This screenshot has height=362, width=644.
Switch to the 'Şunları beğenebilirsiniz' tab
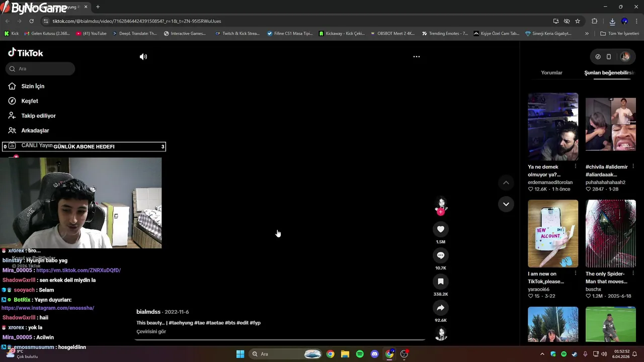(x=609, y=73)
